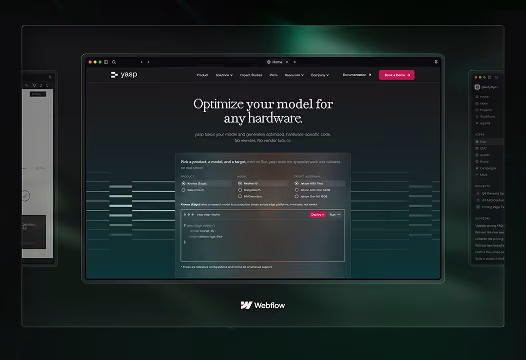Expand the Solutions nav dropdown
The image size is (526, 360).
click(x=224, y=75)
